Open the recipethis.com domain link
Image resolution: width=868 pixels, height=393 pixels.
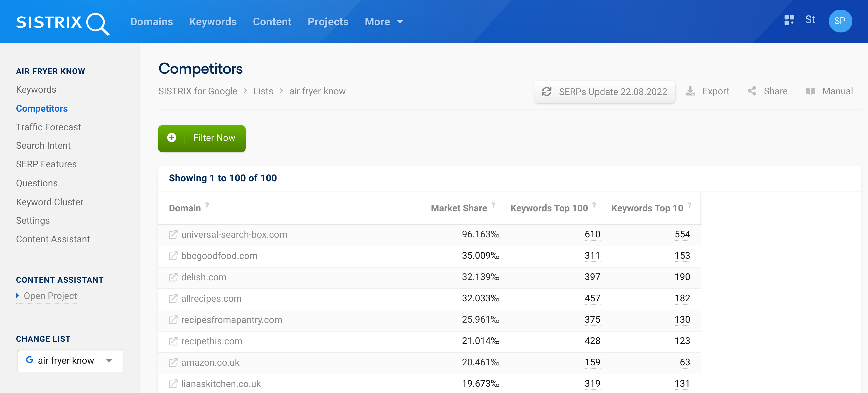tap(212, 341)
